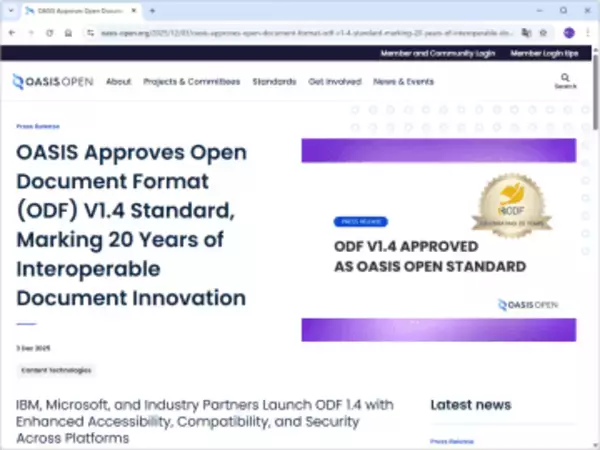Viewport: 600px width, 450px height.
Task: Click the Content Technologies tag
Action: (56, 370)
